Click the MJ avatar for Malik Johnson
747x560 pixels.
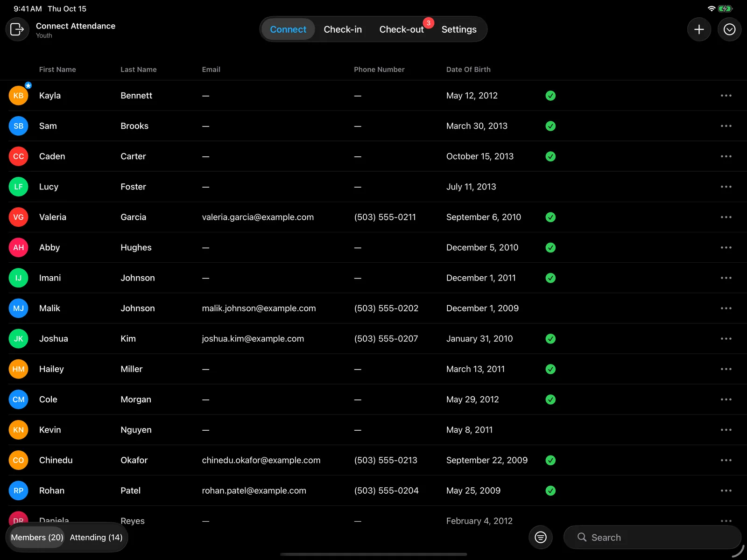tap(19, 308)
